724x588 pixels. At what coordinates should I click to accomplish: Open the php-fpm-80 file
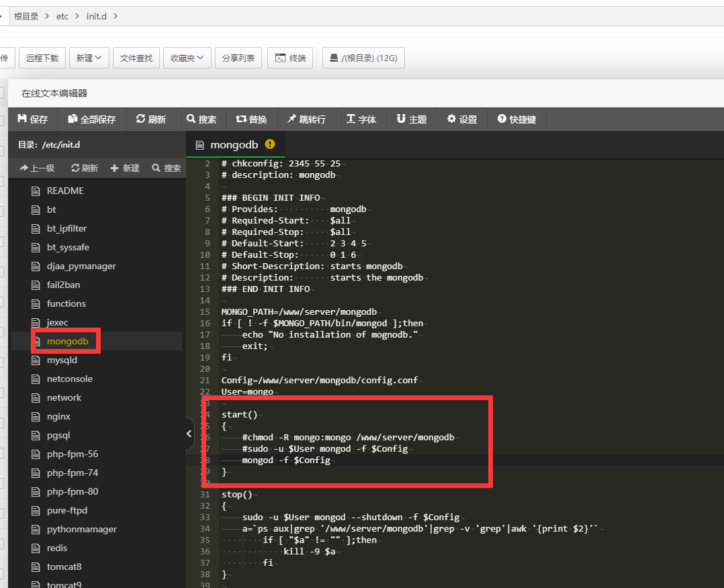(x=73, y=492)
